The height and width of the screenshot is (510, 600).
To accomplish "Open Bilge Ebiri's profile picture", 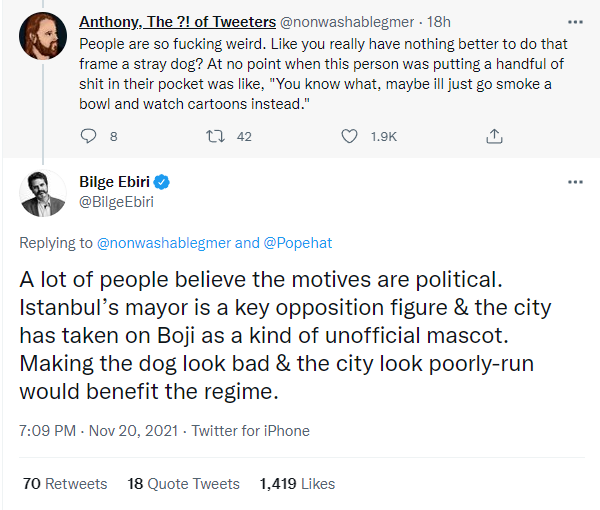I will point(43,194).
